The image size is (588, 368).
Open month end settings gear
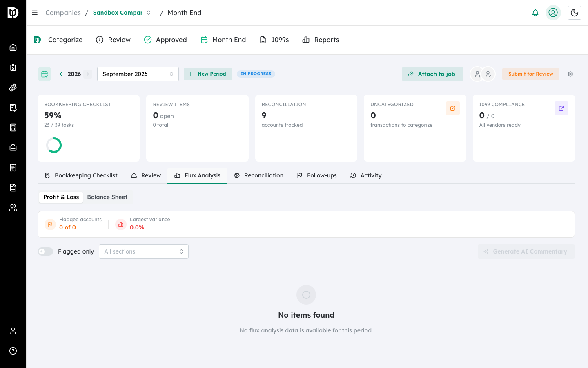pyautogui.click(x=570, y=74)
